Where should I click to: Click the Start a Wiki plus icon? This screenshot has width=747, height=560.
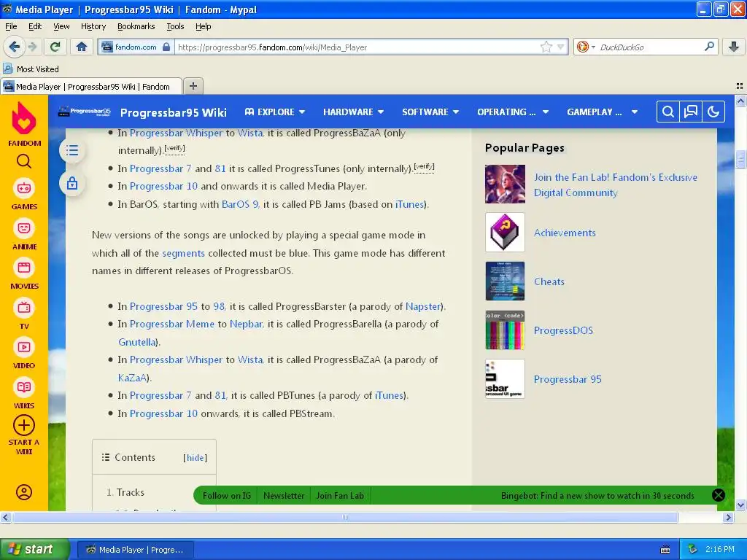pyautogui.click(x=24, y=426)
